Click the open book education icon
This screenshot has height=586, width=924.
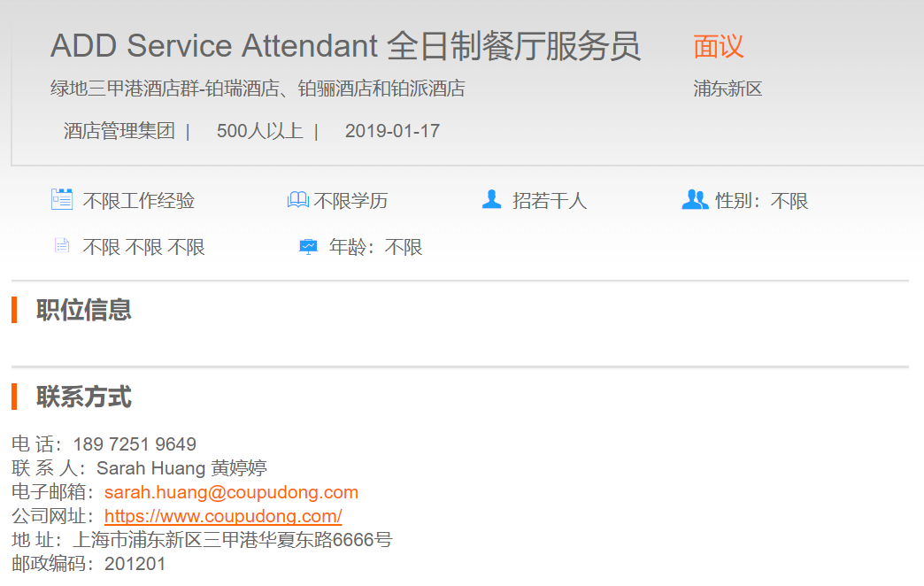298,200
